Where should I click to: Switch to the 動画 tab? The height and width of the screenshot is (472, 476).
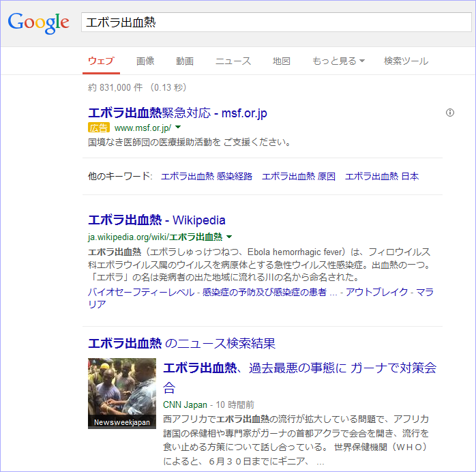pyautogui.click(x=185, y=61)
